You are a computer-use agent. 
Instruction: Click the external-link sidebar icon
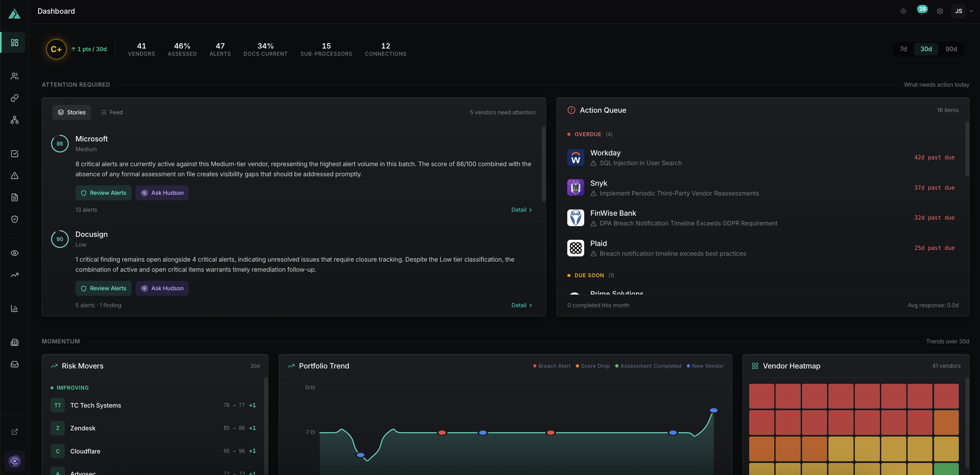(x=14, y=432)
